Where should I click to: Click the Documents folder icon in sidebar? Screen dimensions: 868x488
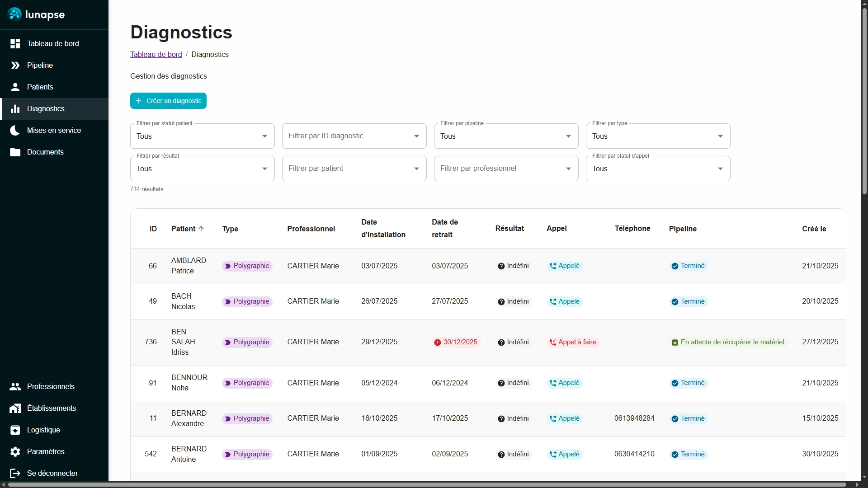tap(15, 152)
